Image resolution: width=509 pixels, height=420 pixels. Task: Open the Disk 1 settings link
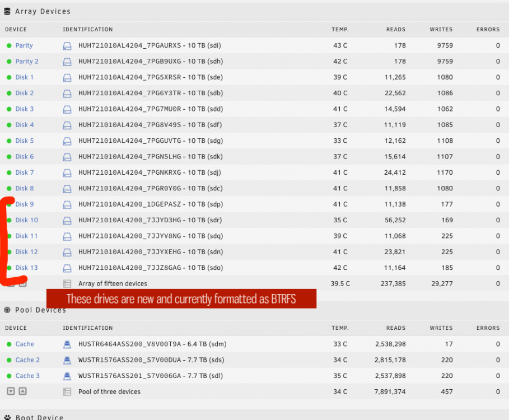(24, 77)
